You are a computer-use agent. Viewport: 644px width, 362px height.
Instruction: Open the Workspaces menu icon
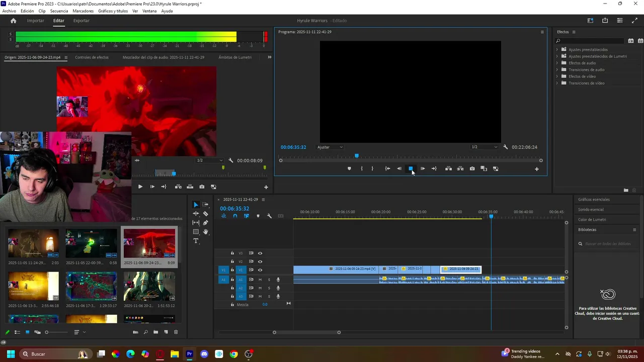tap(590, 21)
